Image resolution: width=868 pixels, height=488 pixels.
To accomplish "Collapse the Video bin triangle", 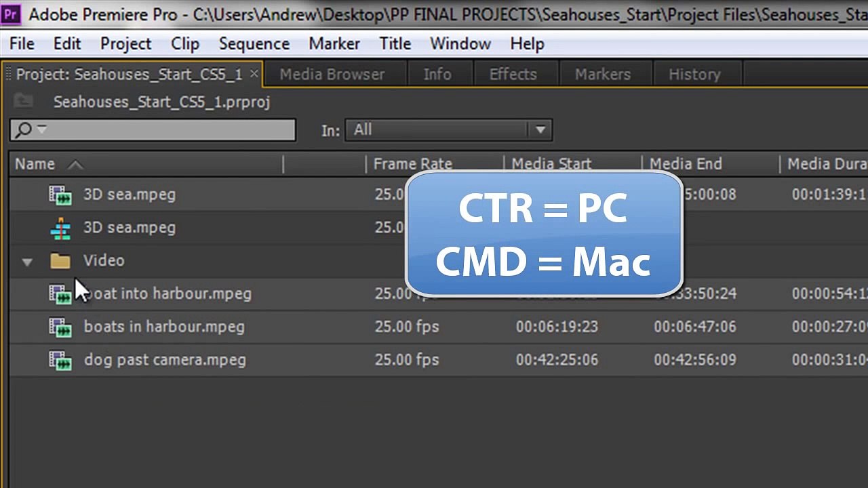I will [27, 262].
